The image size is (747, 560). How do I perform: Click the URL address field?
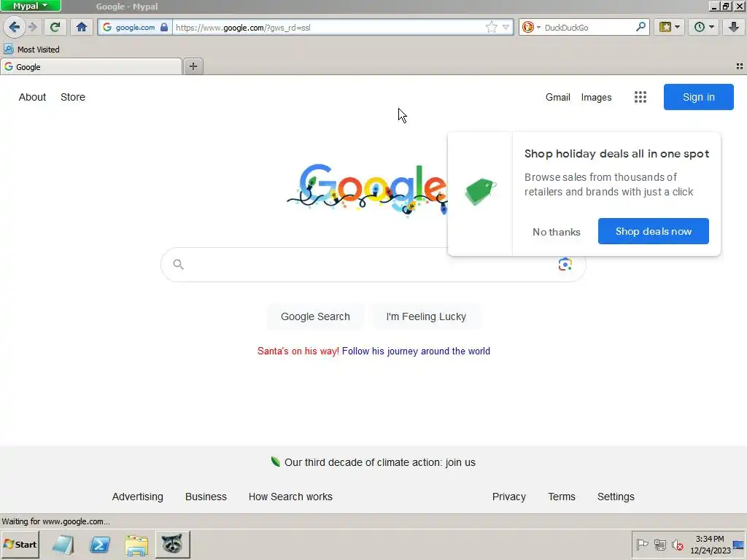point(329,28)
